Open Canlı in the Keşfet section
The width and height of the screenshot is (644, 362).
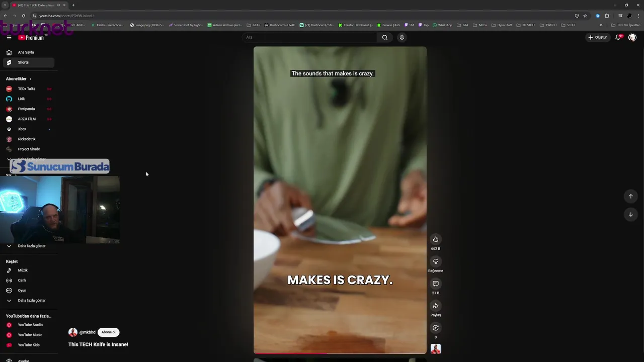click(x=28, y=281)
